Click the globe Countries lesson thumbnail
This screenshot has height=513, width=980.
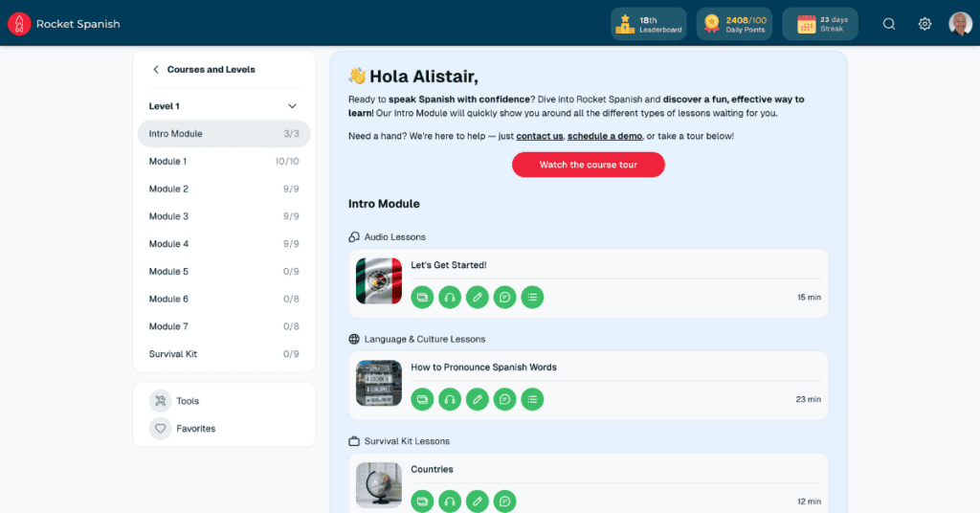[x=379, y=485]
